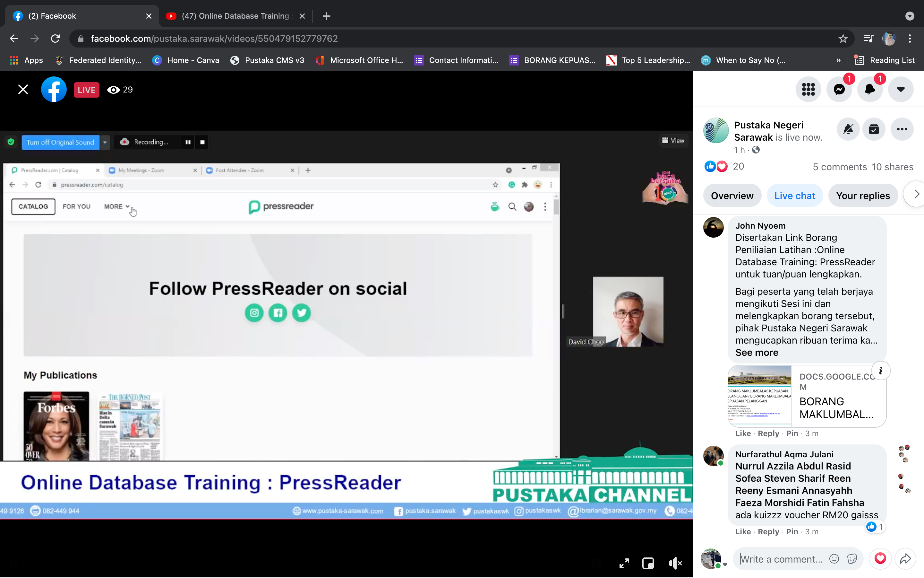The width and height of the screenshot is (924, 578).
Task: Like John Nyoem's comment
Action: coord(743,433)
